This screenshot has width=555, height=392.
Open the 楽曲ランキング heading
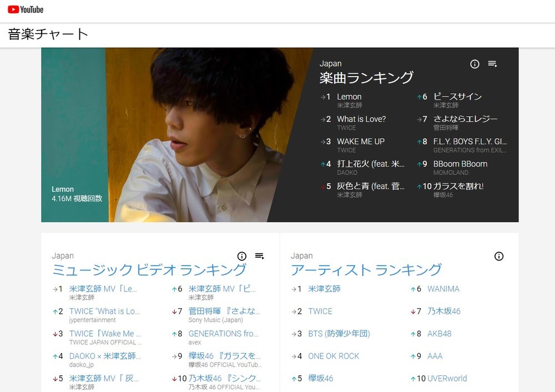pos(366,78)
